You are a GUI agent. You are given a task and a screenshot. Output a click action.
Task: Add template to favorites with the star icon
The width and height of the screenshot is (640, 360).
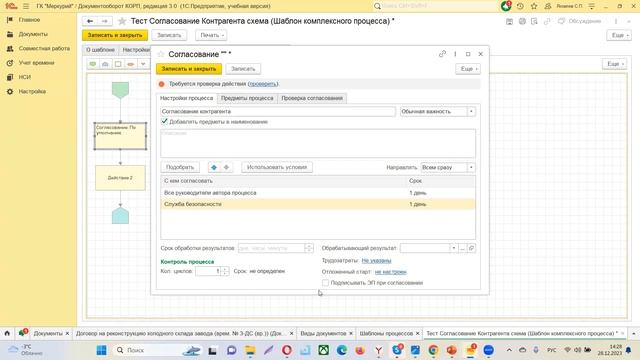pyautogui.click(x=122, y=21)
